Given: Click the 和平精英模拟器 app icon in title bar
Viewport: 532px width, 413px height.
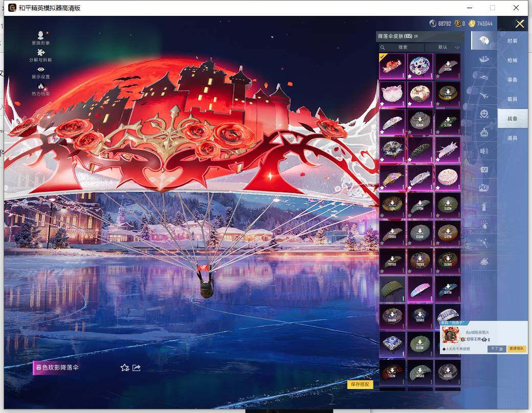Looking at the screenshot, I should (x=12, y=8).
